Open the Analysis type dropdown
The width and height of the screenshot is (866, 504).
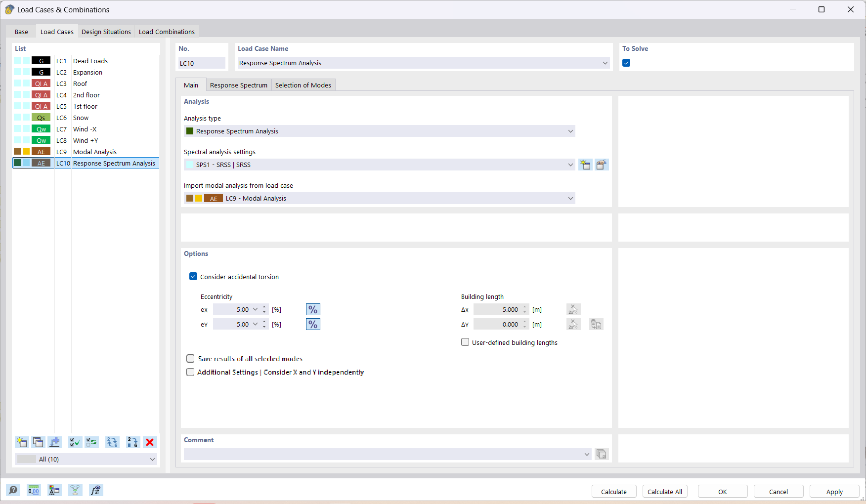(x=570, y=131)
